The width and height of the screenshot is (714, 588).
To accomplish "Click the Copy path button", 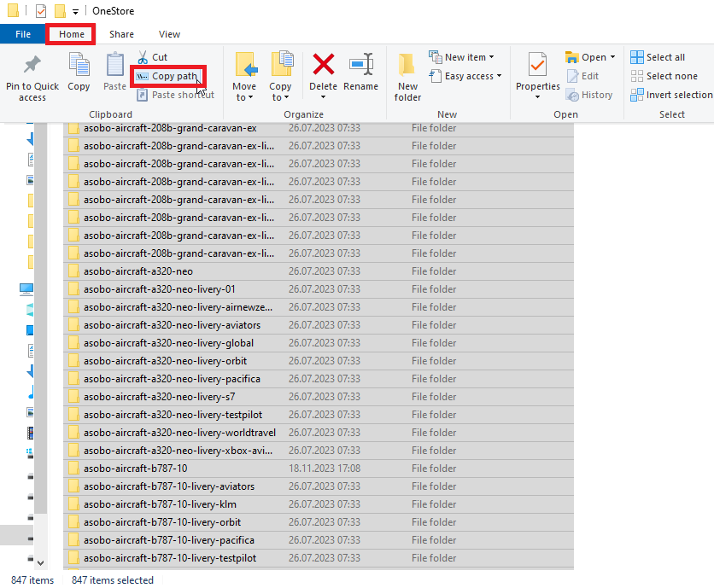I will [167, 76].
